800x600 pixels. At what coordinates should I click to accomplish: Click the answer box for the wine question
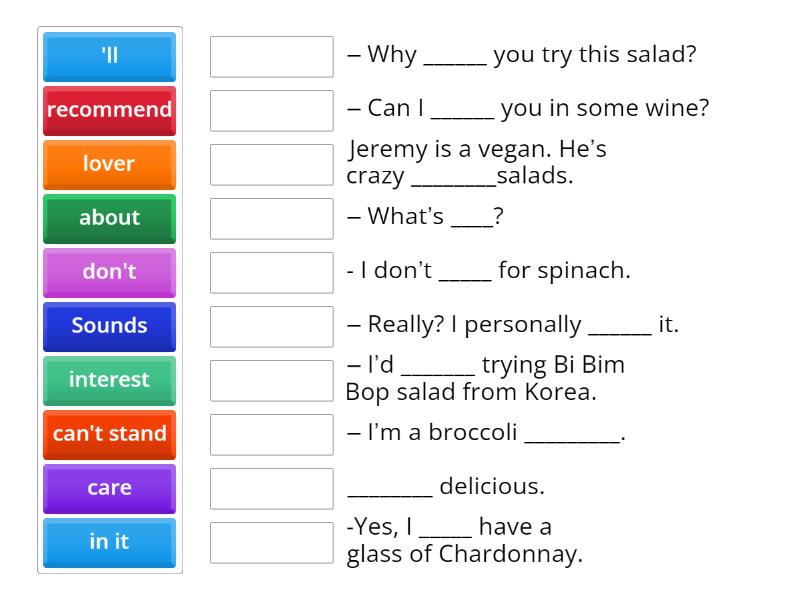click(x=271, y=111)
